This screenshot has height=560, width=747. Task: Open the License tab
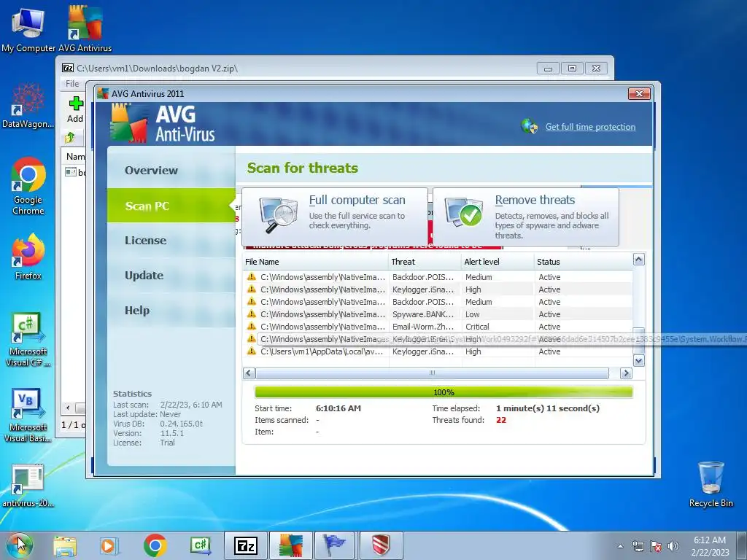pyautogui.click(x=171, y=241)
